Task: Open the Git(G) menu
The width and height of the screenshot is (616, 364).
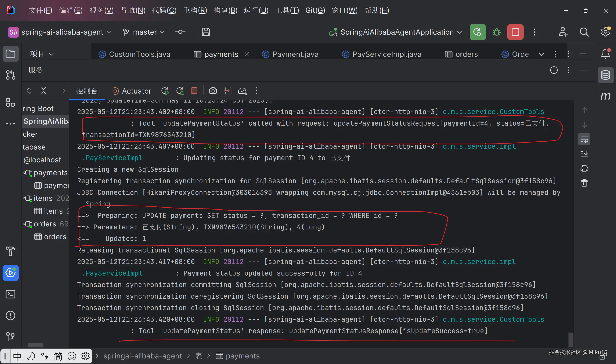Action: pos(315,10)
